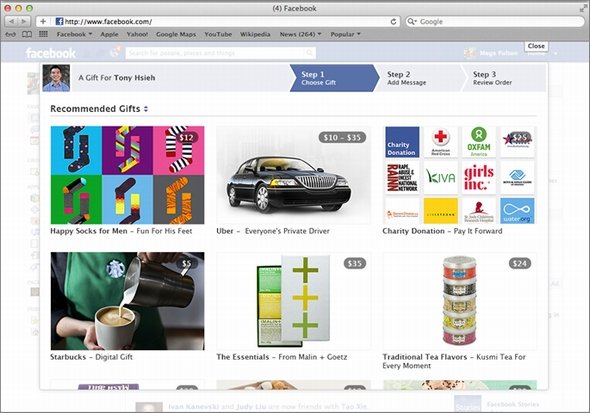
Task: Open the Reading List glasses icon
Action: coord(11,34)
